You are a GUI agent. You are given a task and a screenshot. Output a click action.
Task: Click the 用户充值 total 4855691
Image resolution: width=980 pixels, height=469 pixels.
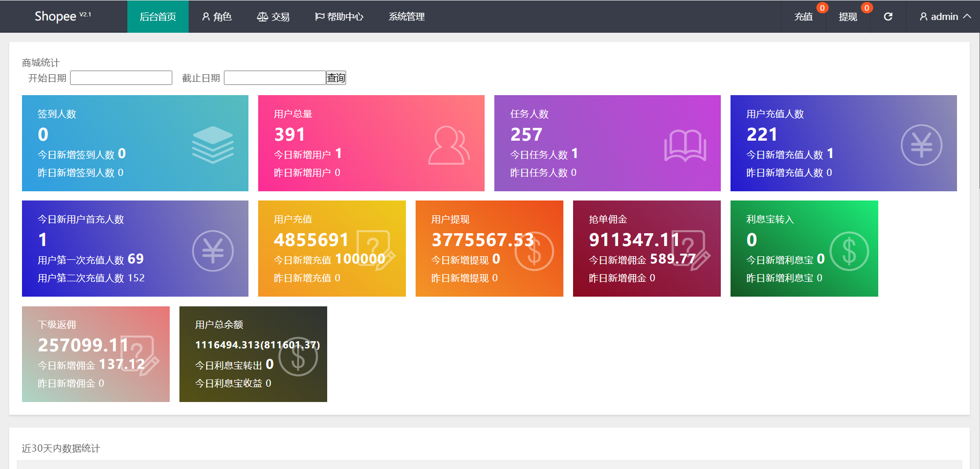point(311,240)
